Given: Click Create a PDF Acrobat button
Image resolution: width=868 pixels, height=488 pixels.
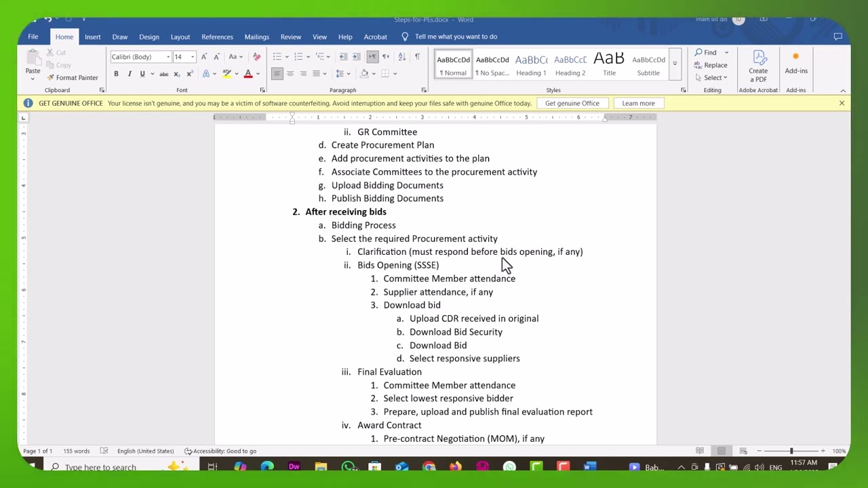Looking at the screenshot, I should pyautogui.click(x=758, y=66).
